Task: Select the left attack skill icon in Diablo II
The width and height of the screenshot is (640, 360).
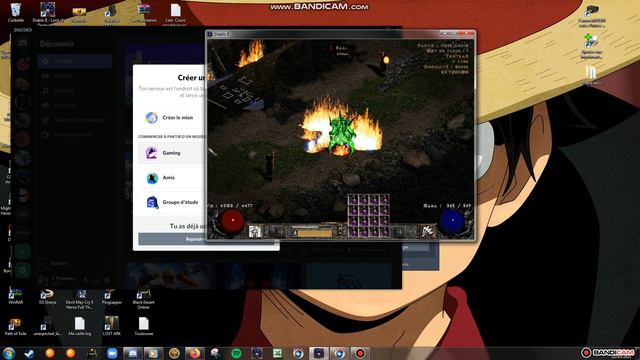Action: pos(255,231)
